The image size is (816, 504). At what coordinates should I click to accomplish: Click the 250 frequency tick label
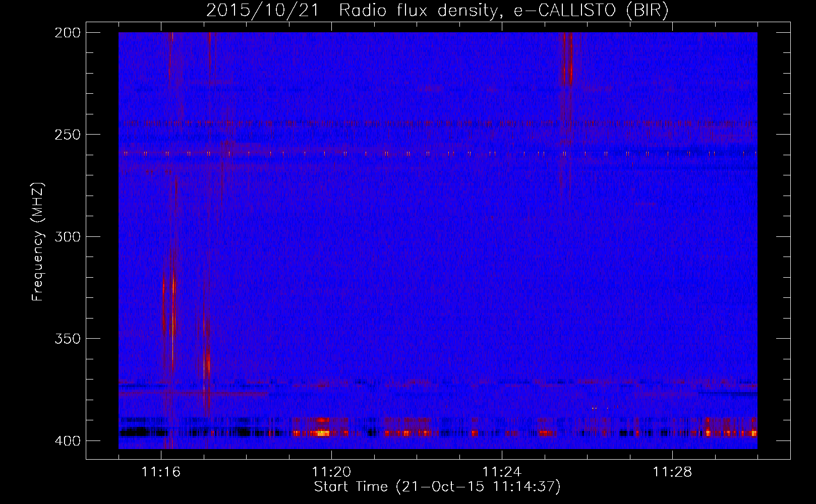(68, 135)
